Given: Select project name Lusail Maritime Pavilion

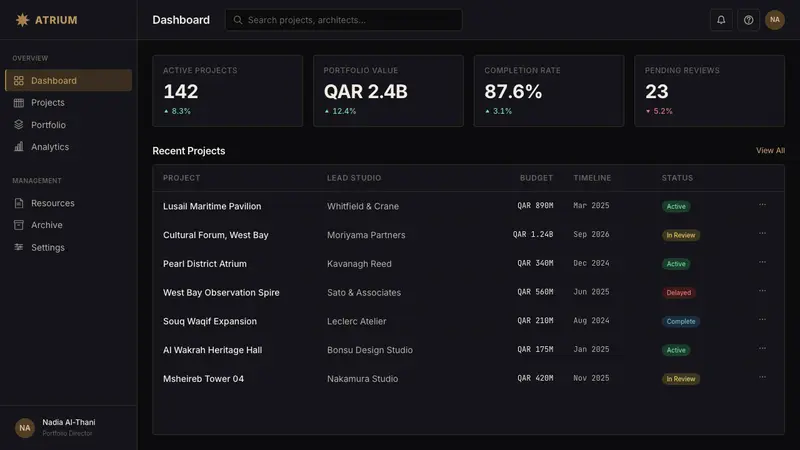Looking at the screenshot, I should tap(212, 206).
